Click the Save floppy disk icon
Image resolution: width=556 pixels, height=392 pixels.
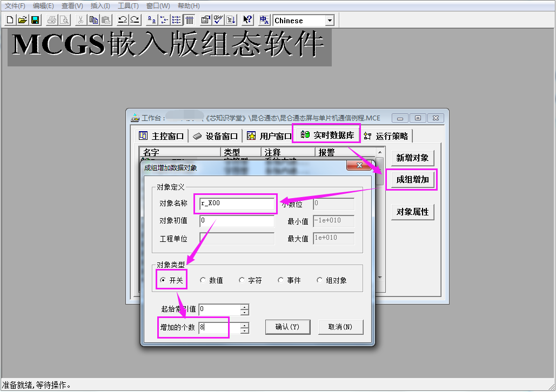35,20
